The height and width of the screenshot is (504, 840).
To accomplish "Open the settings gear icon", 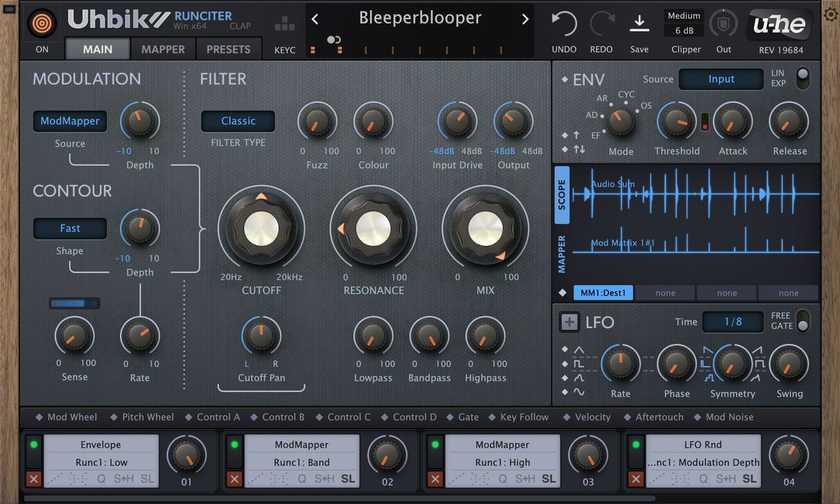I will [x=830, y=15].
